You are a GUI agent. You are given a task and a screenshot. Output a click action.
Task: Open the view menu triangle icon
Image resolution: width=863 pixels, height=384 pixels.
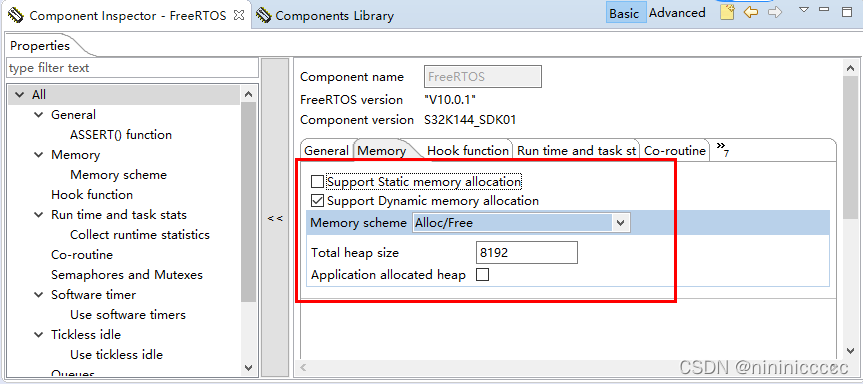click(804, 9)
